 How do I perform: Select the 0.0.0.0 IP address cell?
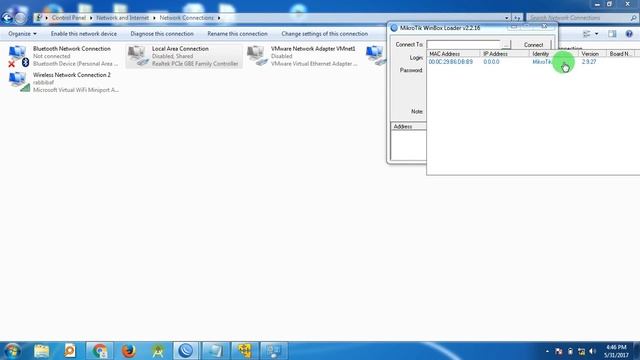coord(491,62)
